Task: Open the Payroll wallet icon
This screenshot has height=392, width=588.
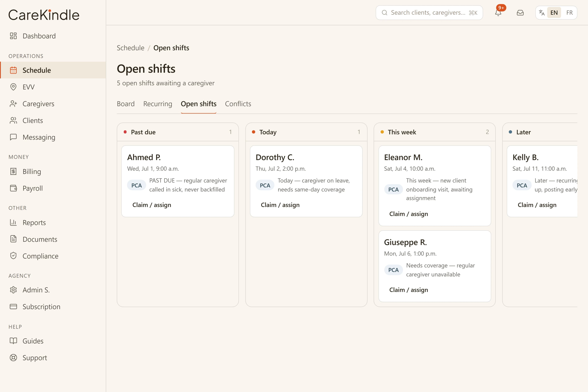Action: [x=13, y=188]
